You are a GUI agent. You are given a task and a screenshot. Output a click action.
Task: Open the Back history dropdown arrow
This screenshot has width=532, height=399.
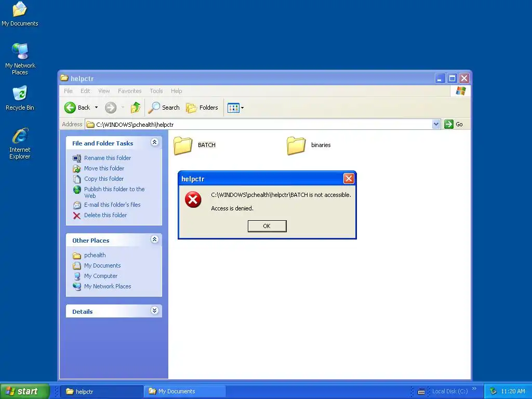[96, 108]
